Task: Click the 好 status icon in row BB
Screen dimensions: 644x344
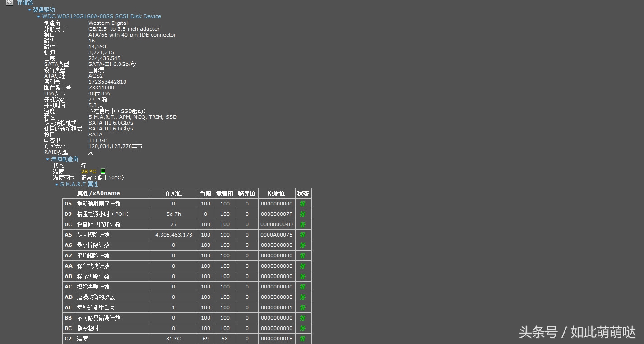Action: pos(303,318)
